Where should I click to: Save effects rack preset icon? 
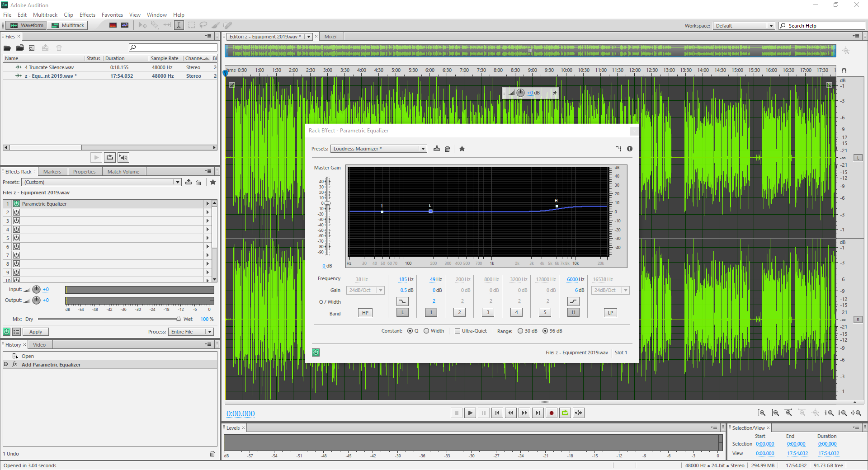[189, 182]
